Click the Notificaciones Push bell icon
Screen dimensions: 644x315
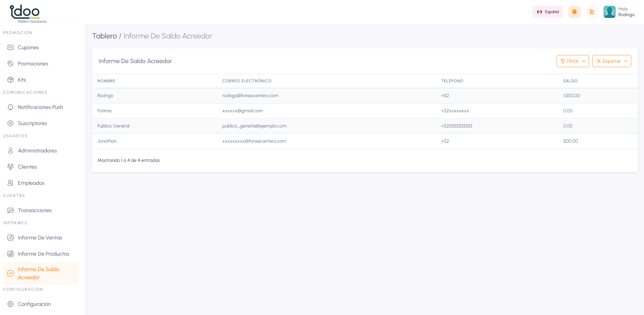[10, 107]
